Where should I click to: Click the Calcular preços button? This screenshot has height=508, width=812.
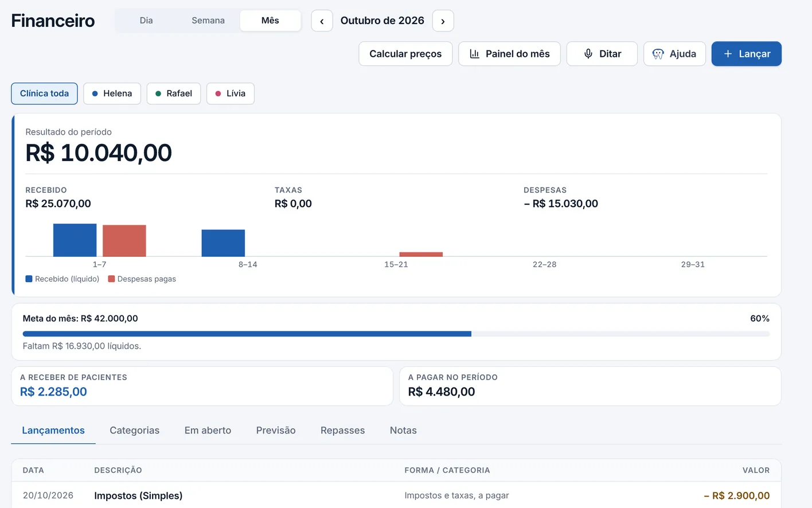point(405,54)
